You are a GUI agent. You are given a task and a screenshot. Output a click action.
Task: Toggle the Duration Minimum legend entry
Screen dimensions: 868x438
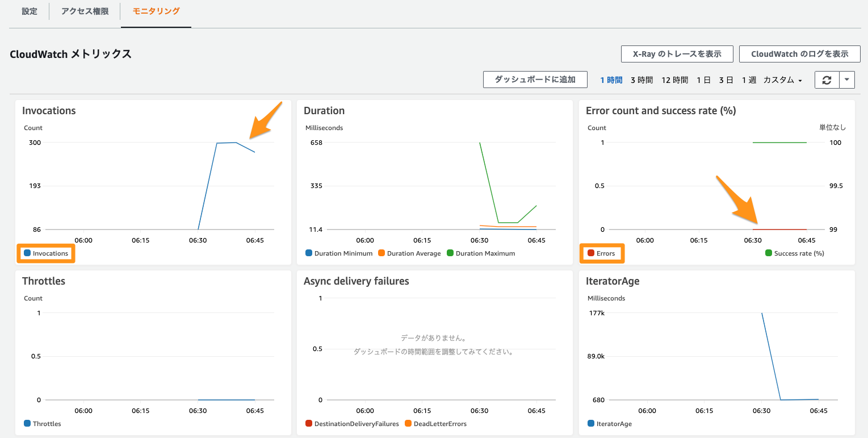point(339,253)
